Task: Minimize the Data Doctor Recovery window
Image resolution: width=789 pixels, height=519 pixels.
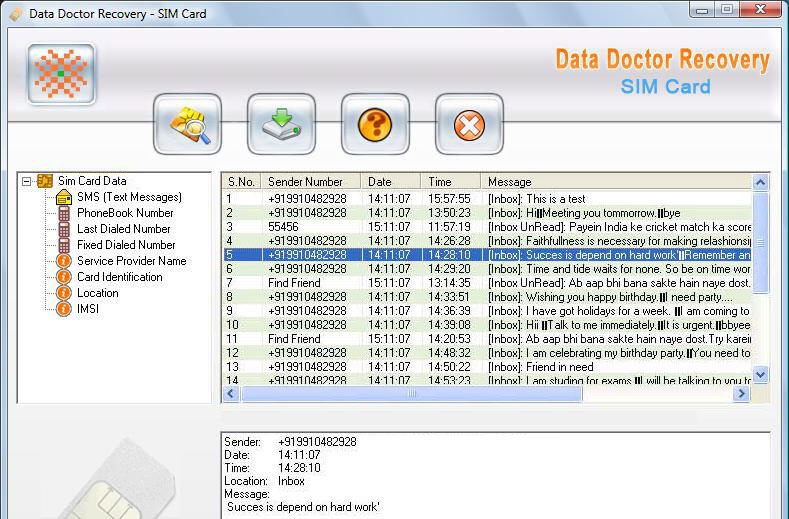Action: 703,10
